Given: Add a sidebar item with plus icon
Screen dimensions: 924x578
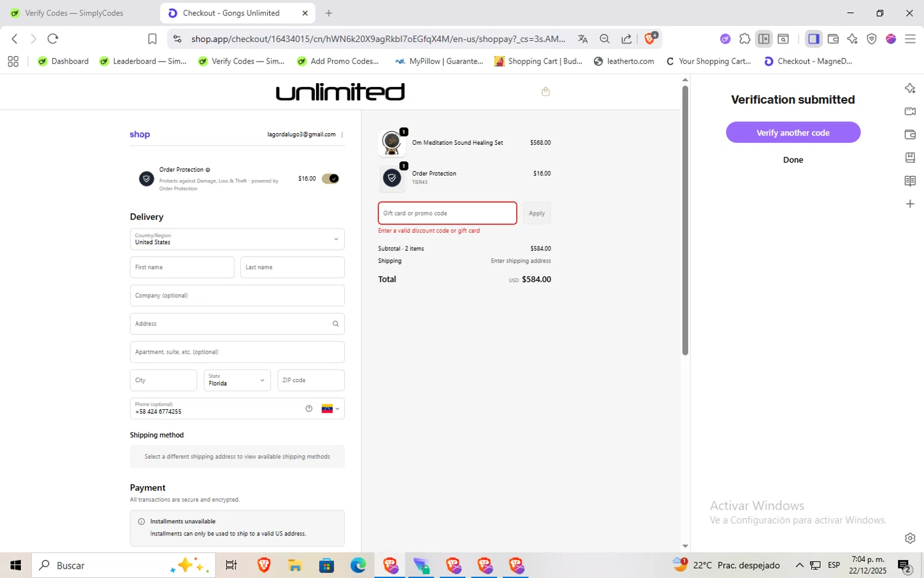Looking at the screenshot, I should pyautogui.click(x=910, y=204).
